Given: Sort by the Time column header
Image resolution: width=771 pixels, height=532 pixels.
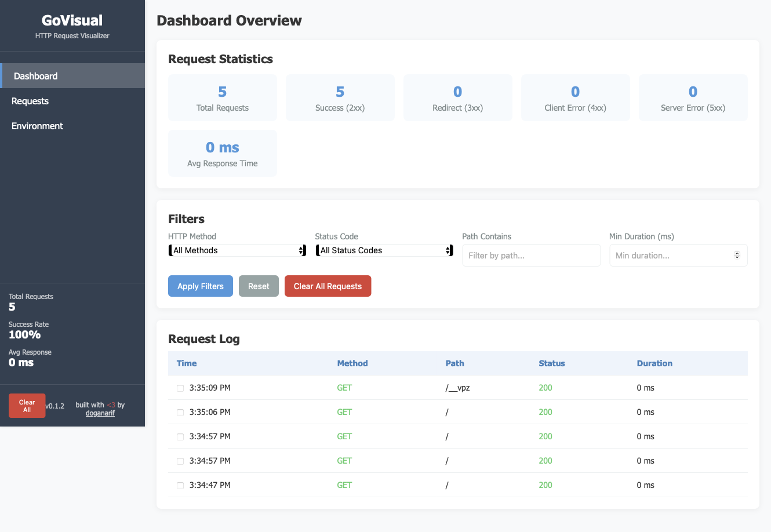Looking at the screenshot, I should [x=187, y=363].
